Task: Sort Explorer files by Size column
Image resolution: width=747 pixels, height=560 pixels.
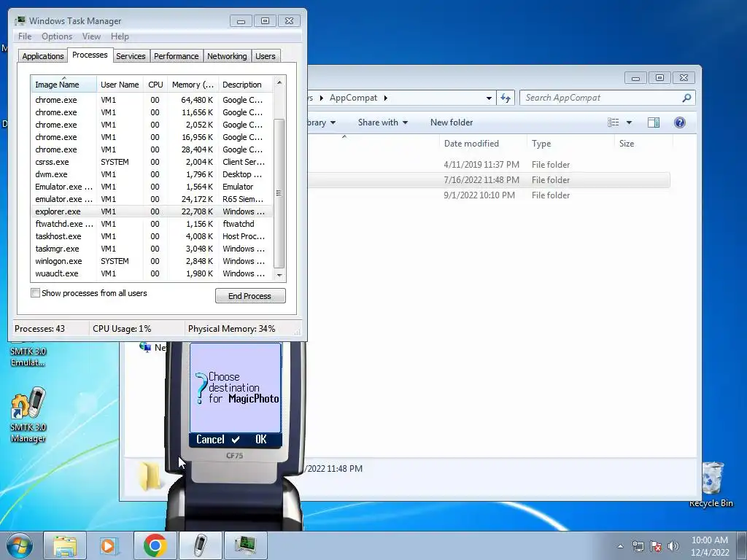Action: coord(643,144)
